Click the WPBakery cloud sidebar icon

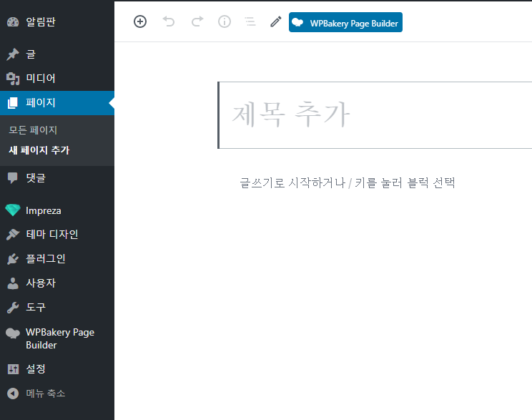point(13,333)
